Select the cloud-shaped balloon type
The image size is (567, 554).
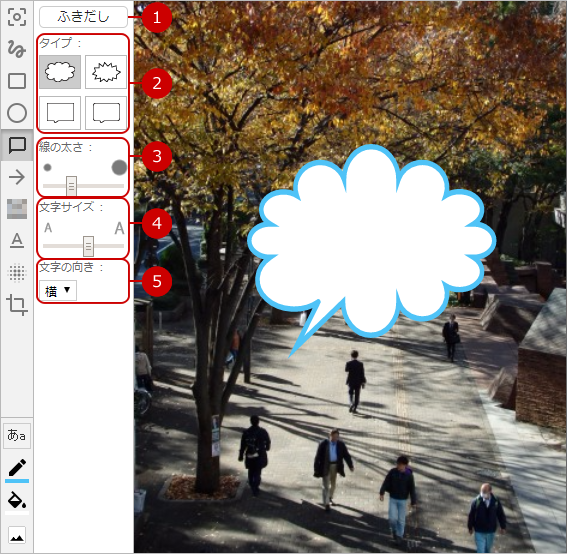click(x=60, y=72)
